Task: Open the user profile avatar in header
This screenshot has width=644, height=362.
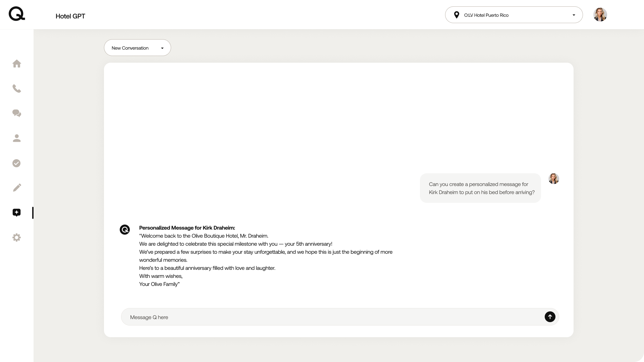Action: (600, 15)
